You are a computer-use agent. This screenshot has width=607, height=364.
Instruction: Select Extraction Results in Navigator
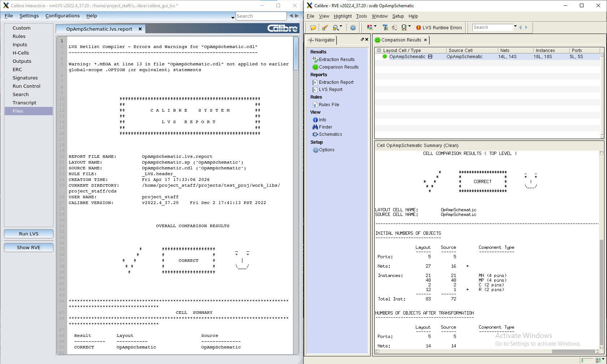pos(333,60)
